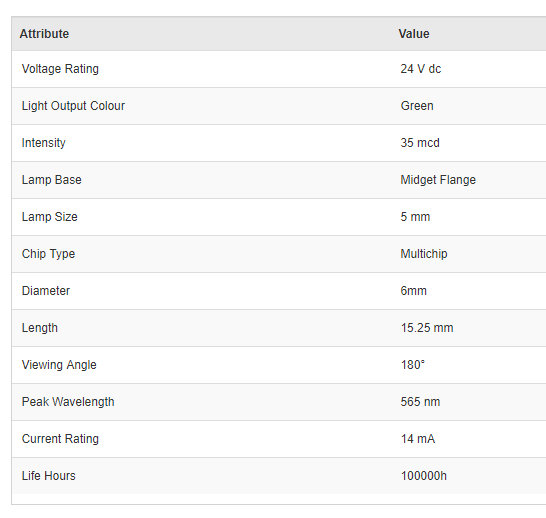Viewport: 546px width, 518px height.
Task: Click the 5 mm Lamp Size value
Action: pos(415,217)
